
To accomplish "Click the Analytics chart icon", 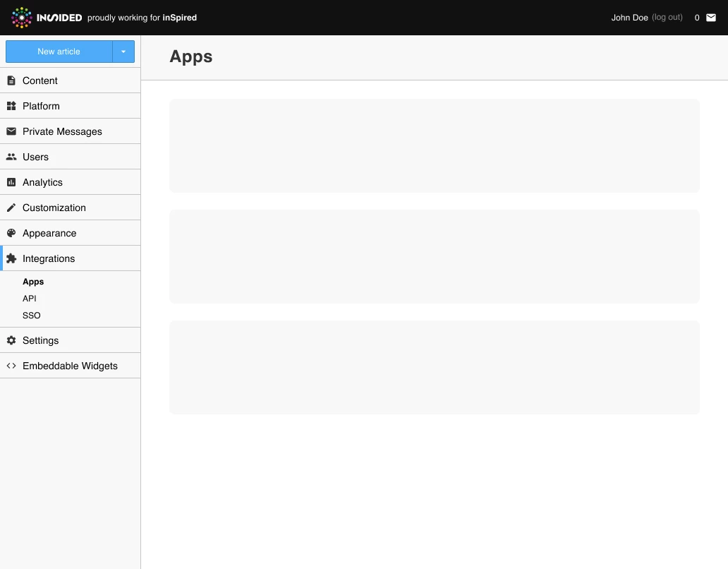I will coord(11,182).
